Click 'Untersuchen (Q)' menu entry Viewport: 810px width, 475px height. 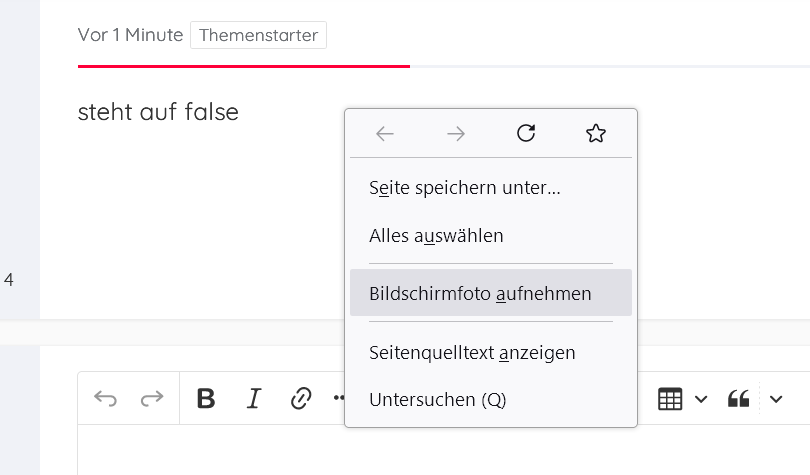[x=437, y=399]
